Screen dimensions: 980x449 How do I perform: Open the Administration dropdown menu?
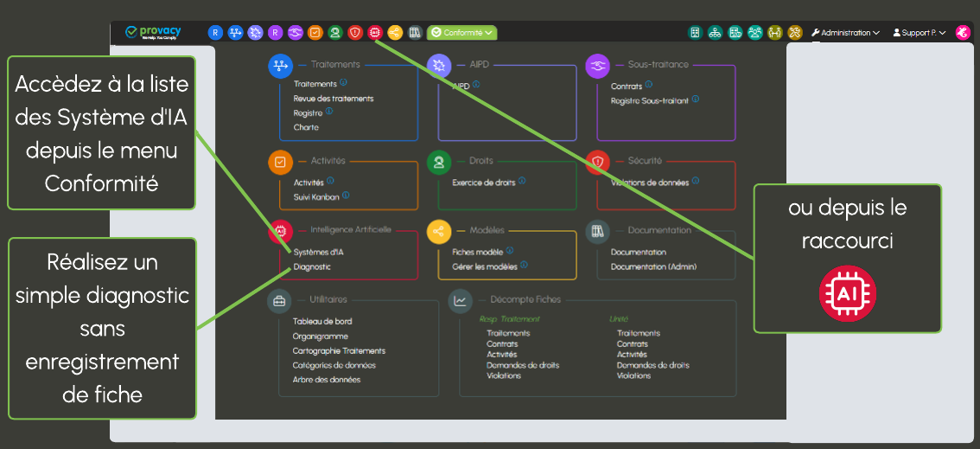click(845, 33)
